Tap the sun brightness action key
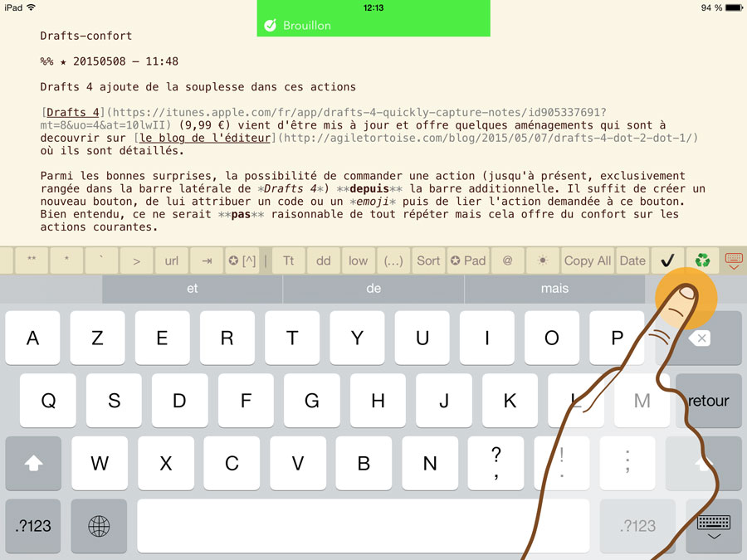Image resolution: width=747 pixels, height=560 pixels. pos(542,261)
